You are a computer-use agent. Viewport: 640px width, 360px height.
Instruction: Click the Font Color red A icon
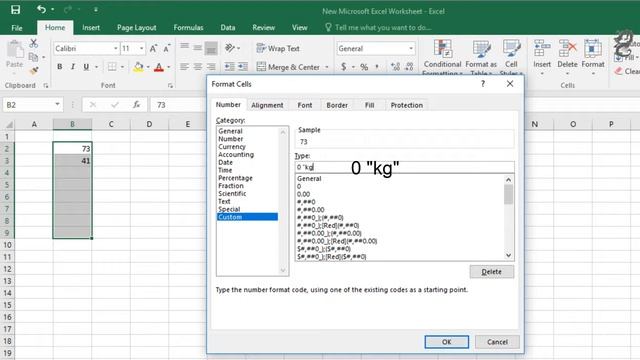click(x=159, y=67)
